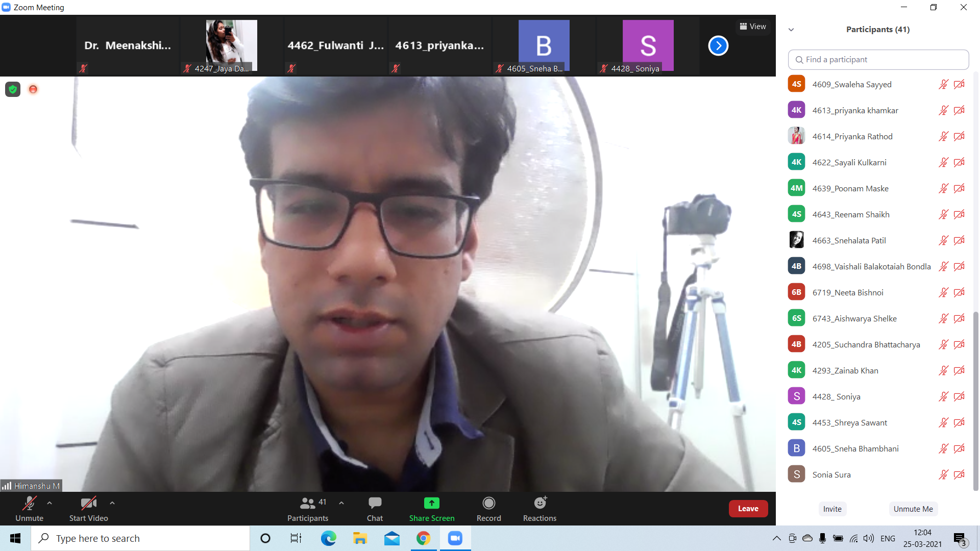Click the red recording indicator icon
The height and width of the screenshot is (551, 980).
click(33, 89)
